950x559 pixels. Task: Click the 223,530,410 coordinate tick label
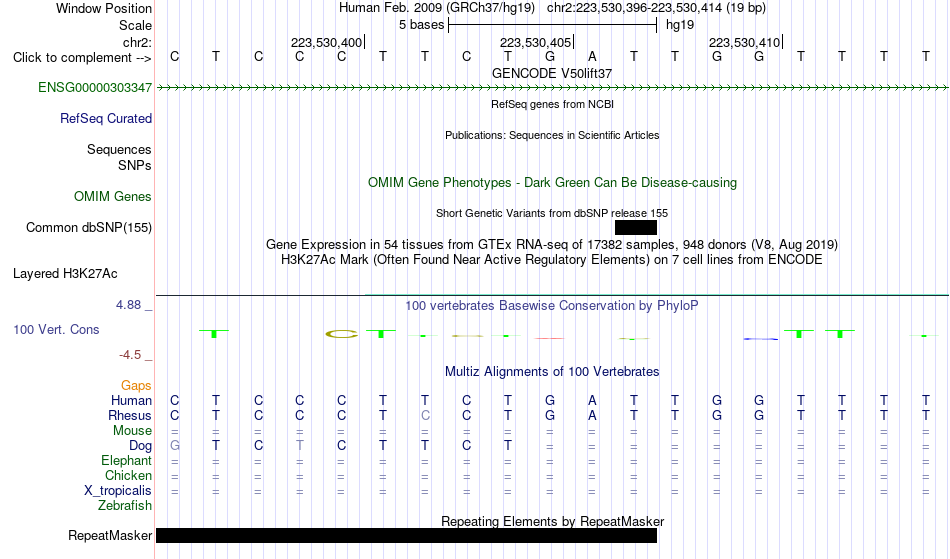[x=744, y=42]
